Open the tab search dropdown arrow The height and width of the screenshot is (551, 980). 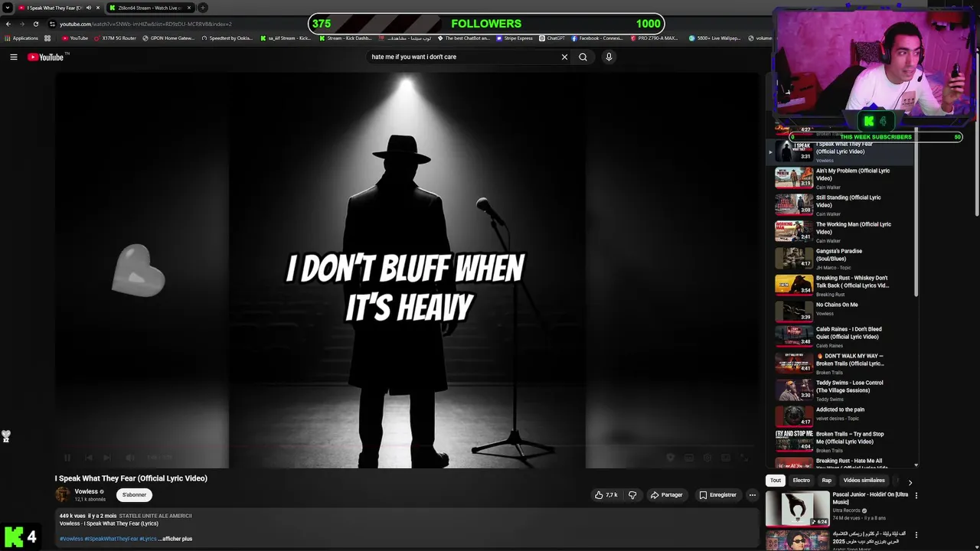click(x=7, y=8)
